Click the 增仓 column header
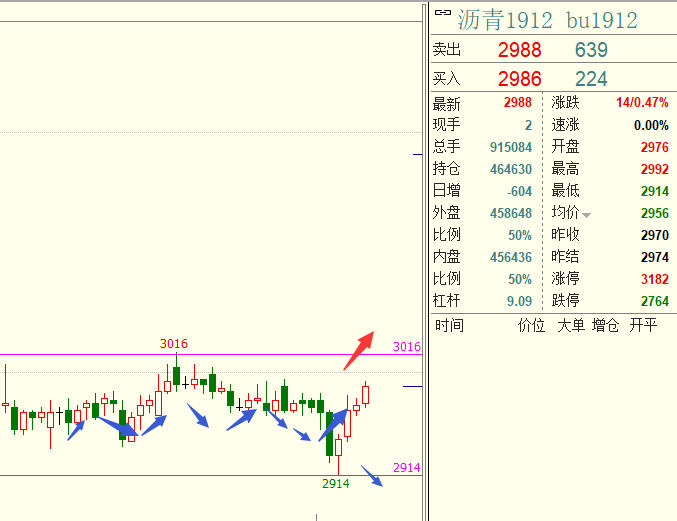677x521 pixels. click(605, 325)
